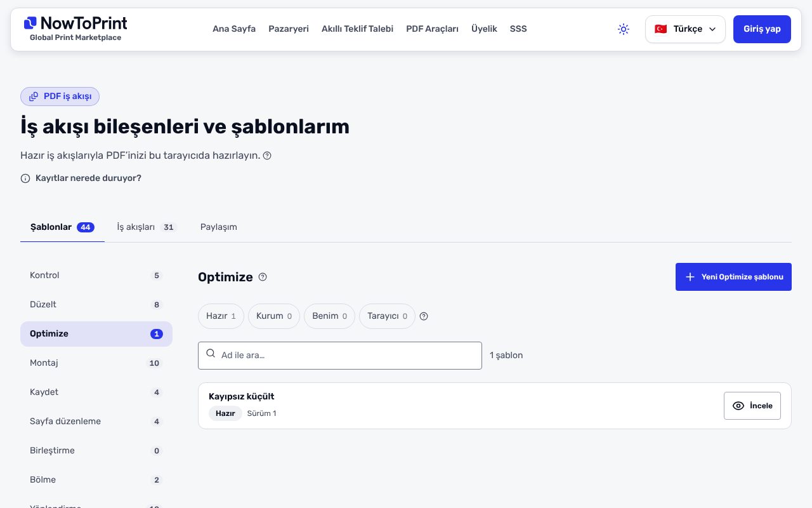
Task: Switch to the İş akışları tab
Action: pyautogui.click(x=146, y=227)
